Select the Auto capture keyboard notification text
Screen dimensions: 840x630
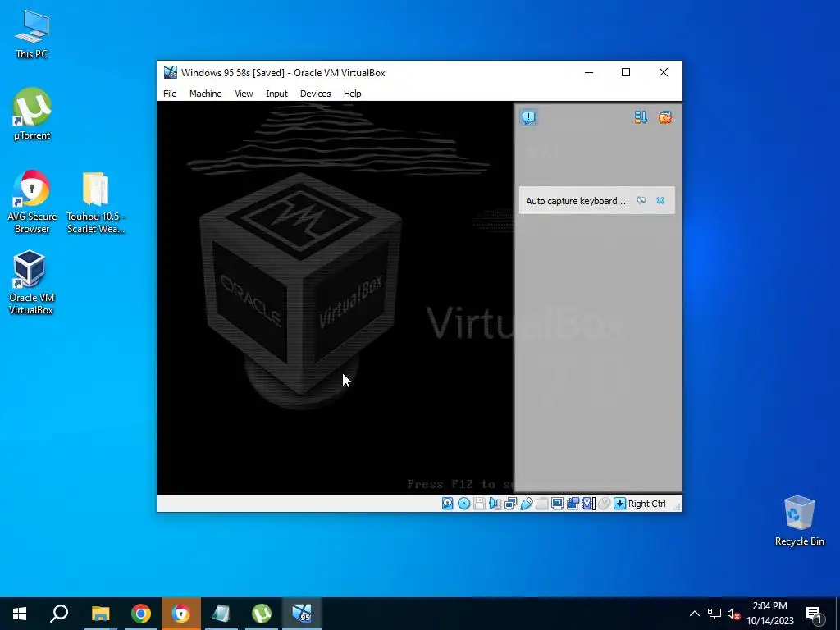(577, 201)
